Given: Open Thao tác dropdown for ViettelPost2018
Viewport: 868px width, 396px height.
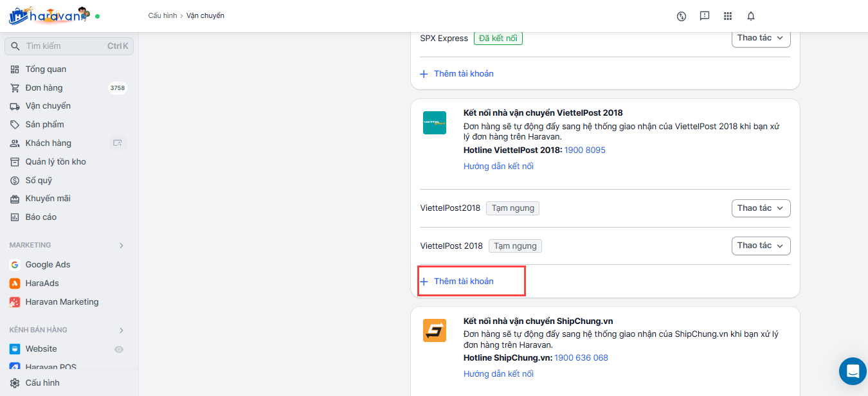Looking at the screenshot, I should [x=761, y=208].
